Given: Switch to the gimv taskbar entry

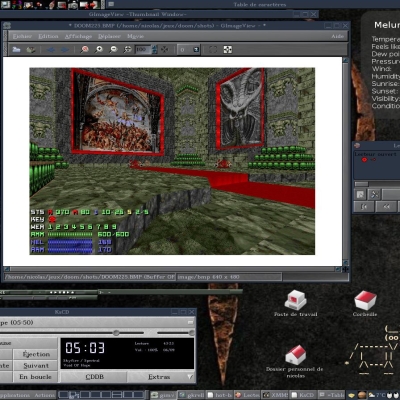Looking at the screenshot, I should pos(163,395).
